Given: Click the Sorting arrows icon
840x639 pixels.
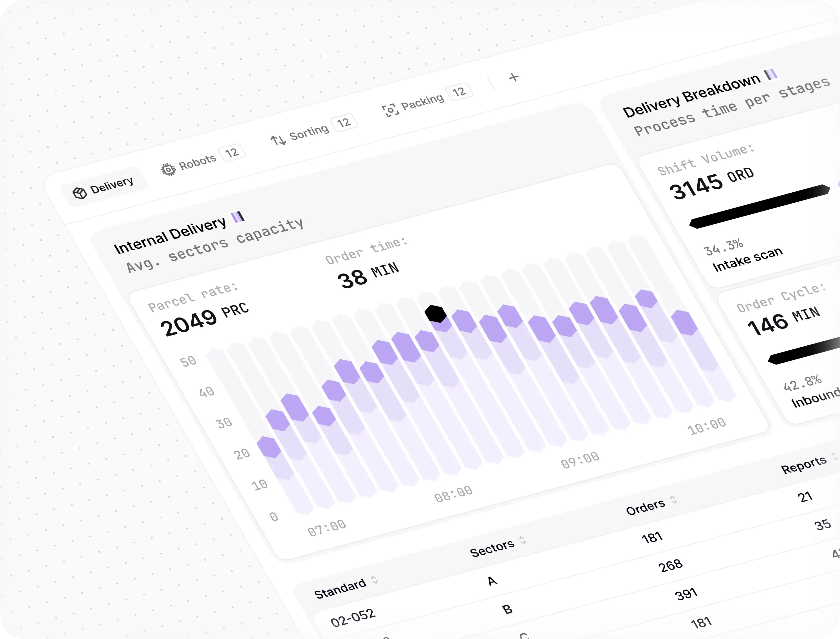Looking at the screenshot, I should (x=278, y=140).
